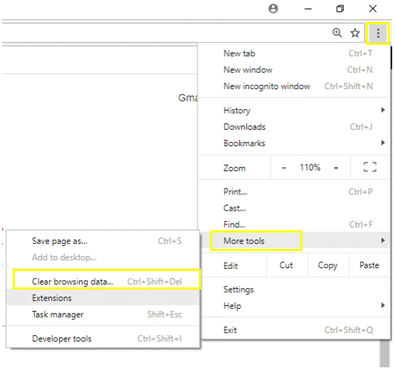The image size is (395, 373).
Task: Open Task manager from submenu
Action: [x=103, y=314]
